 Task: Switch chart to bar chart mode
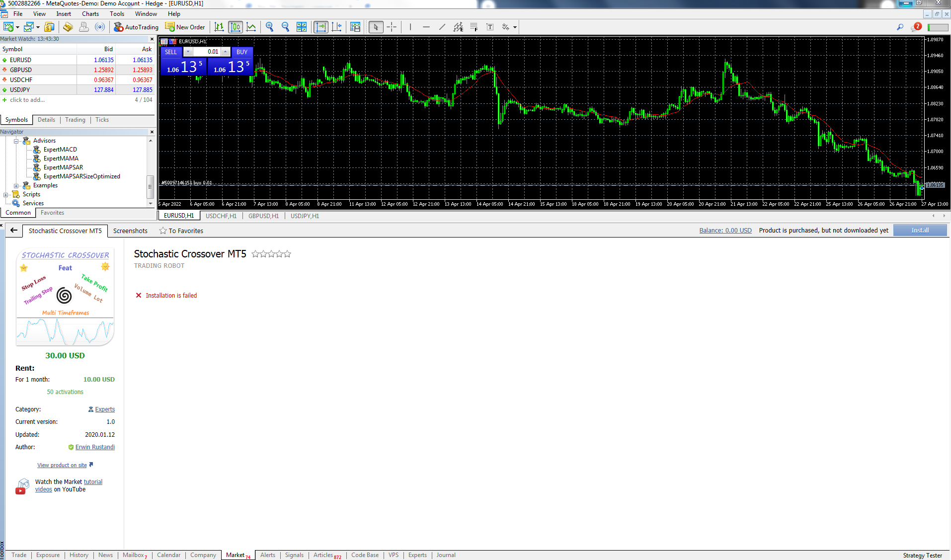tap(219, 27)
